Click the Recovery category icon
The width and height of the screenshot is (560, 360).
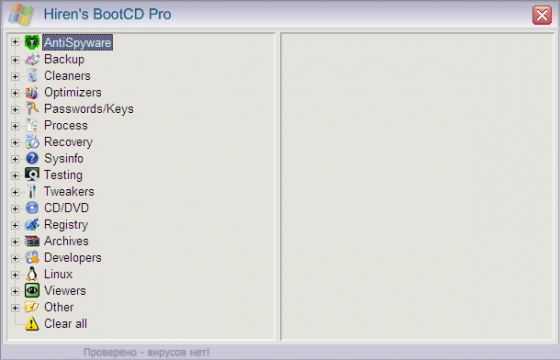coord(32,142)
